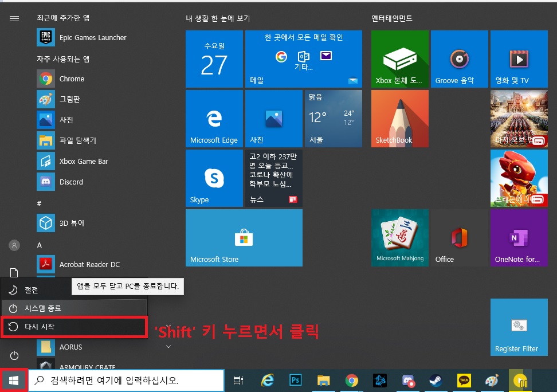Screen dimensions: 557x392
Task: Open the documents icon in left rail
Action: [x=14, y=273]
